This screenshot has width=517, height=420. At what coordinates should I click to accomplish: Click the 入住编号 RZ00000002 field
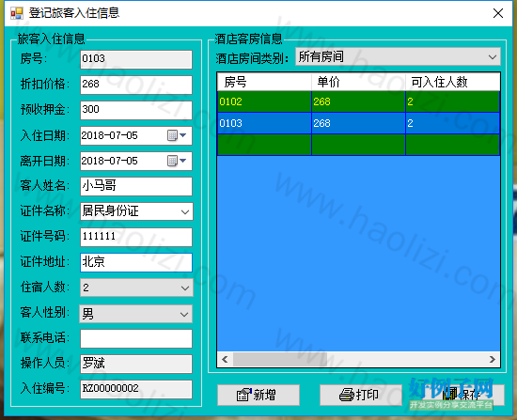click(136, 389)
